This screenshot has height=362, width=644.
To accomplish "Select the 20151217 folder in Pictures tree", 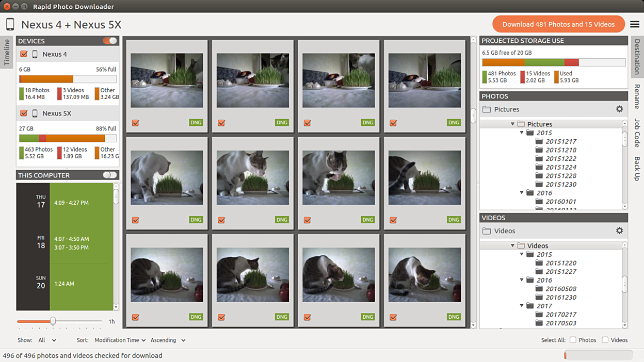I will pyautogui.click(x=561, y=141).
